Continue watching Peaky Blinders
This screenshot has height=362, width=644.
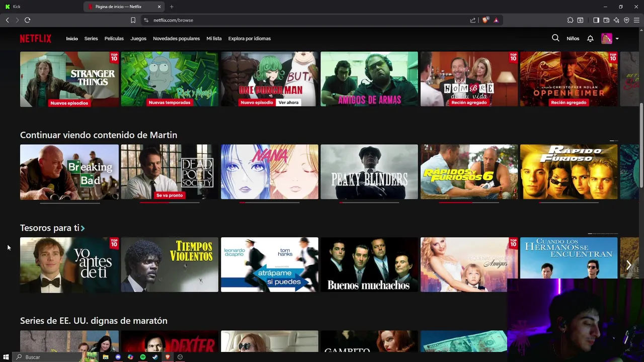click(369, 172)
